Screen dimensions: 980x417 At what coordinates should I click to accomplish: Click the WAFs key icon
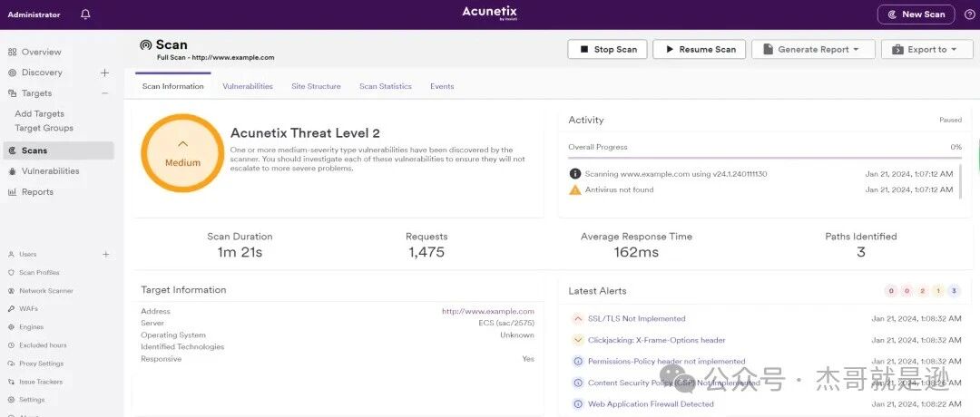tap(11, 309)
